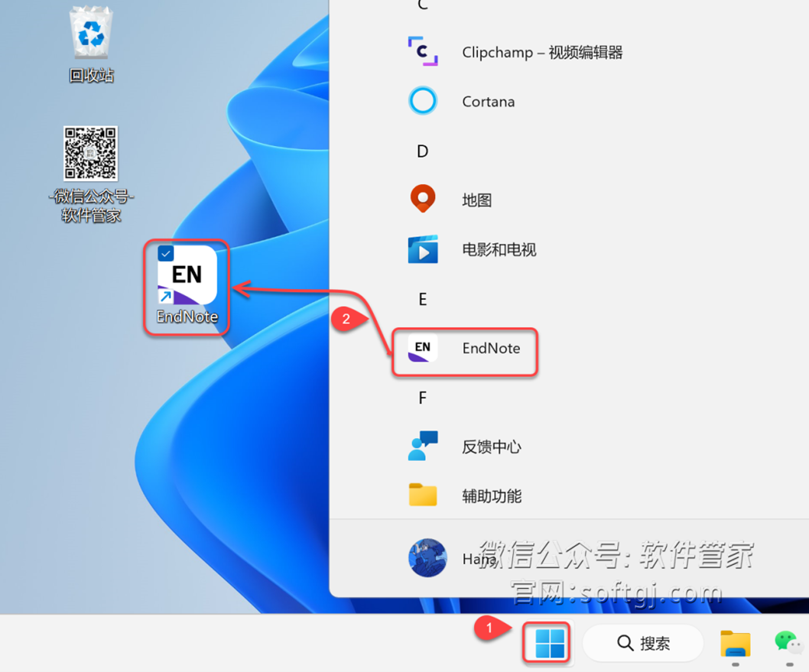Tick the checkbox on the EndNote shortcut
The image size is (809, 672).
point(166,254)
